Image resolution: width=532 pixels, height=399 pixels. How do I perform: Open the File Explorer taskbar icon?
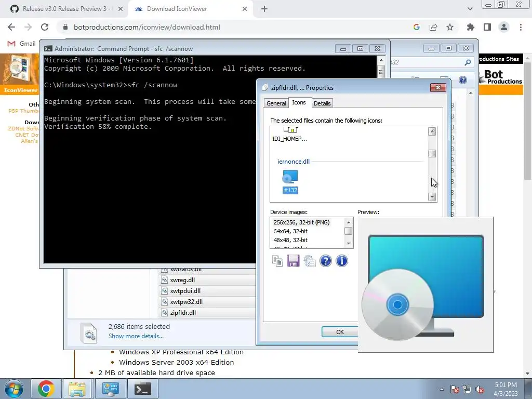77,389
